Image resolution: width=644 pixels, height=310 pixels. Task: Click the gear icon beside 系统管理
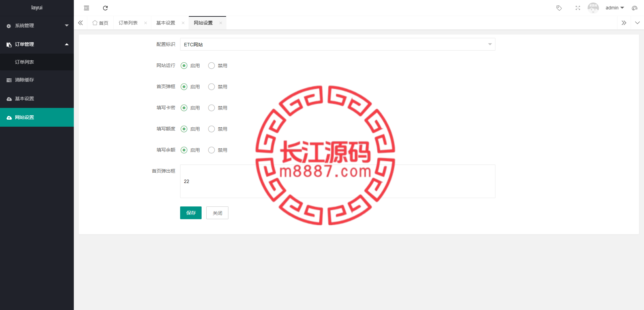[9, 26]
